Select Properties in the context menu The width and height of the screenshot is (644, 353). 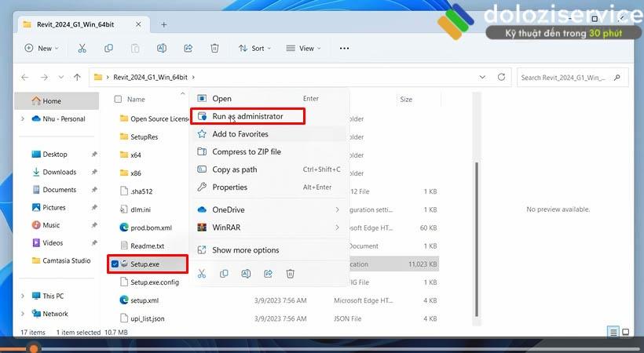click(x=229, y=187)
